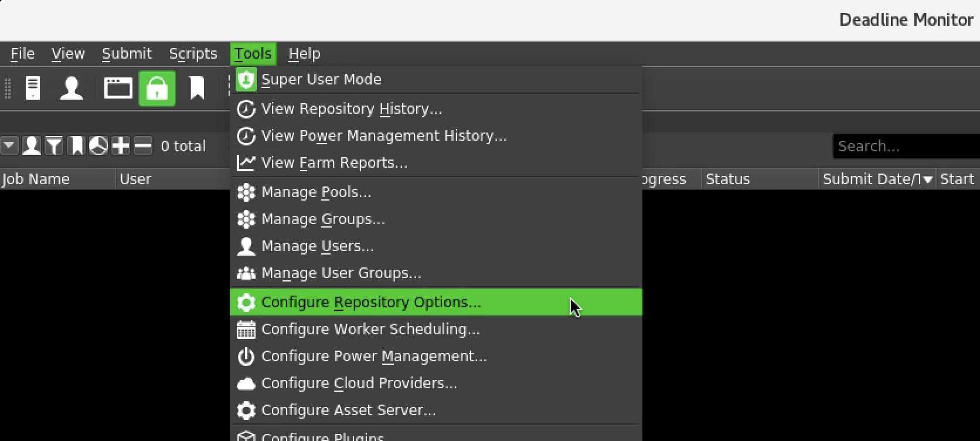Screen dimensions: 980x441
Task: Click the server document toolbar icon
Action: [x=33, y=89]
